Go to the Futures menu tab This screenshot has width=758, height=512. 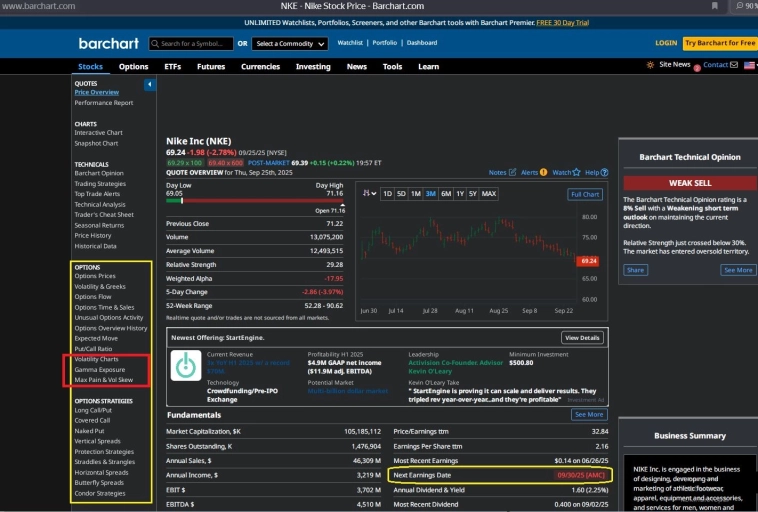pos(210,67)
